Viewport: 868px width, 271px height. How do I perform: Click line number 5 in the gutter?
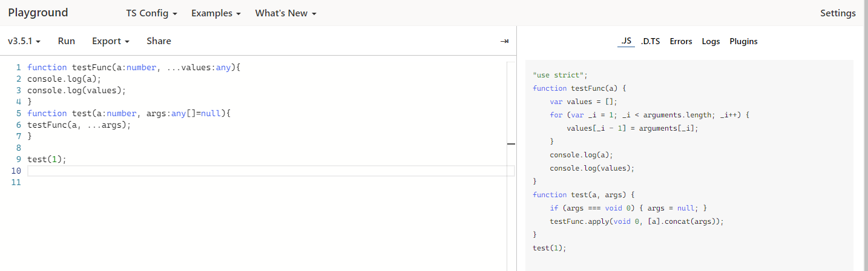(x=19, y=113)
